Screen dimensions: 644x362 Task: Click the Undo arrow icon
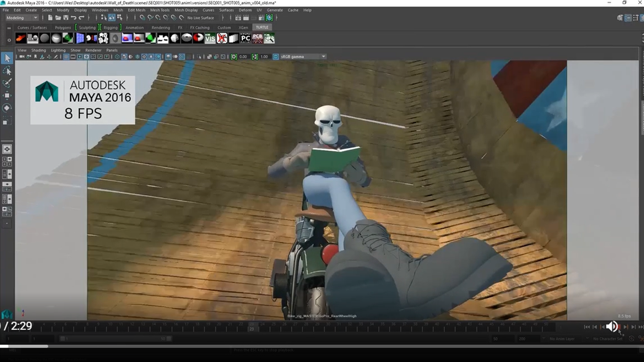tap(73, 18)
